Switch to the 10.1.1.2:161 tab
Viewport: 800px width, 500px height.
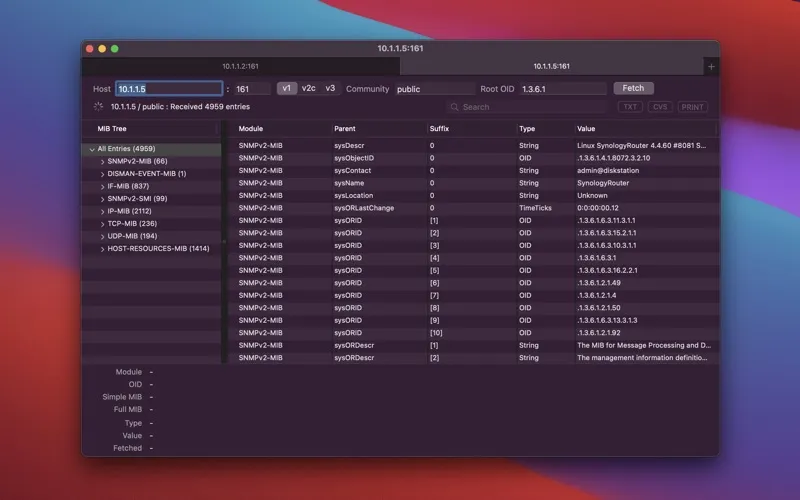(x=240, y=66)
